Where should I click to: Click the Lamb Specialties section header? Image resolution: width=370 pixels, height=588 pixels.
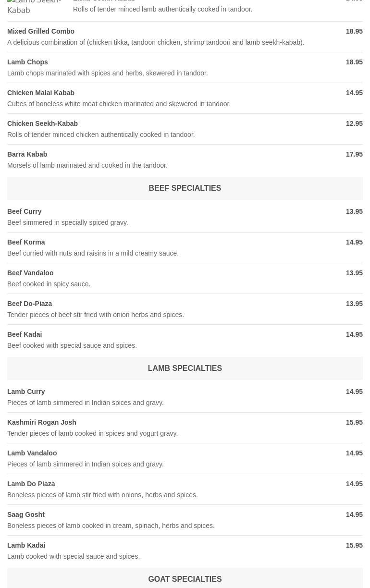185,368
